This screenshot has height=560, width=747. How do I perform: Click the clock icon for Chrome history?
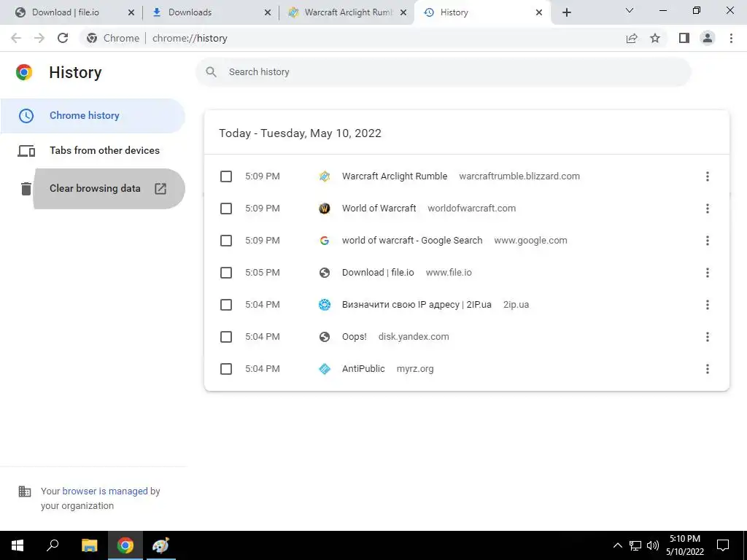26,116
